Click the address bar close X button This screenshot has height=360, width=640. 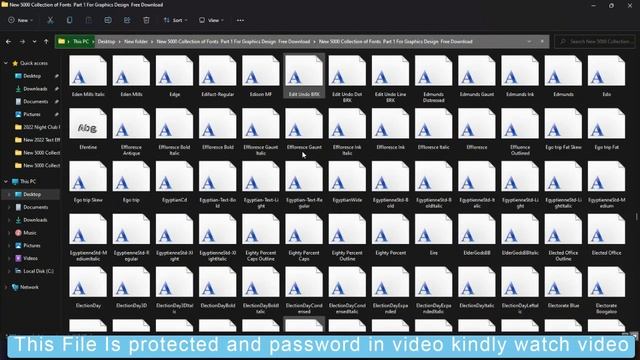click(x=542, y=42)
